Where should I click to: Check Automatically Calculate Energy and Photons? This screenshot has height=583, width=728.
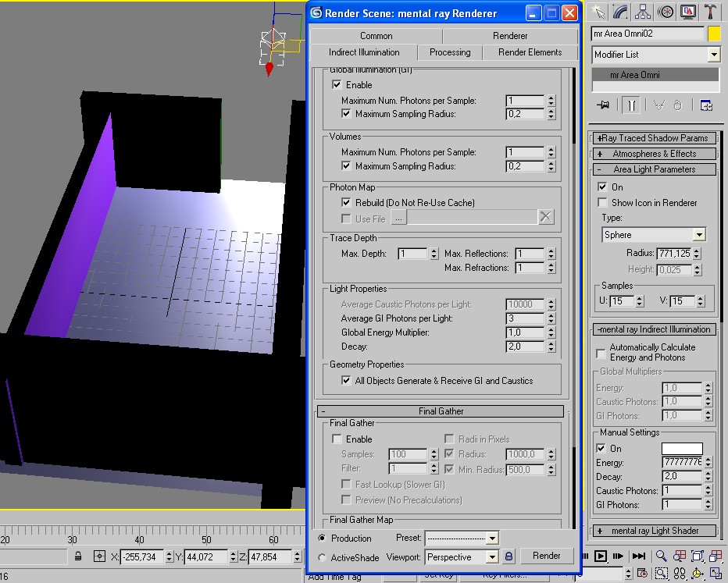point(601,354)
